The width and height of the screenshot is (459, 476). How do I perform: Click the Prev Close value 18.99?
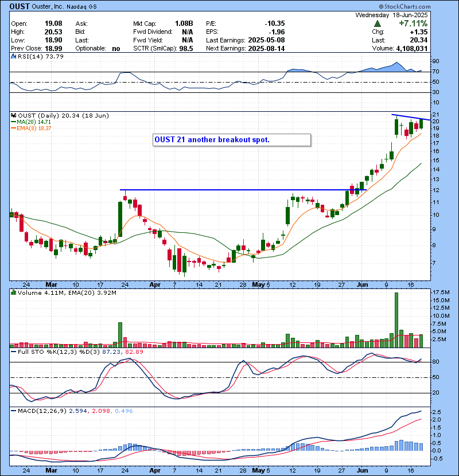[53, 49]
